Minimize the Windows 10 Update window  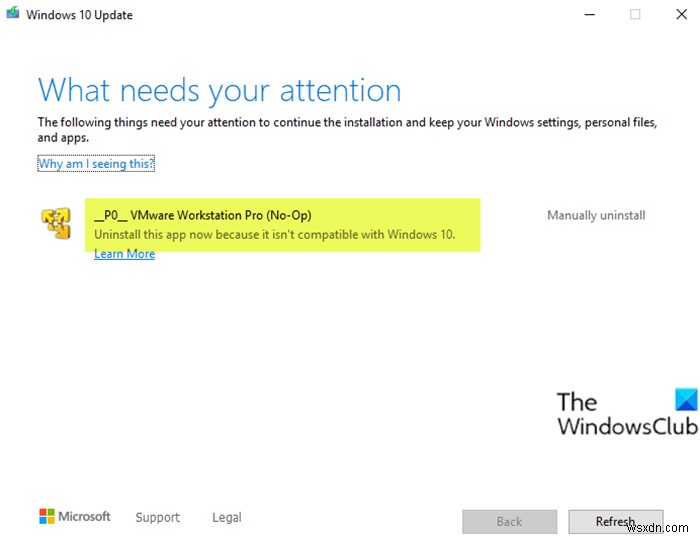[x=590, y=14]
